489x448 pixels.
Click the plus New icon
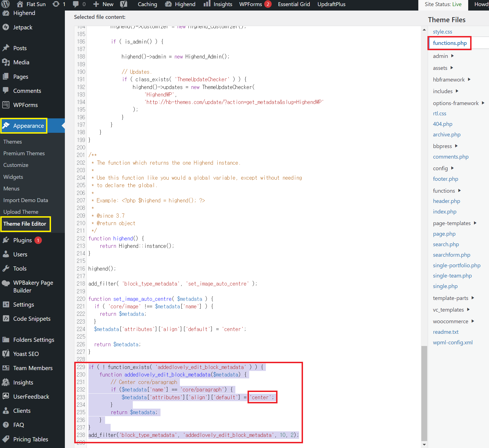coord(96,4)
